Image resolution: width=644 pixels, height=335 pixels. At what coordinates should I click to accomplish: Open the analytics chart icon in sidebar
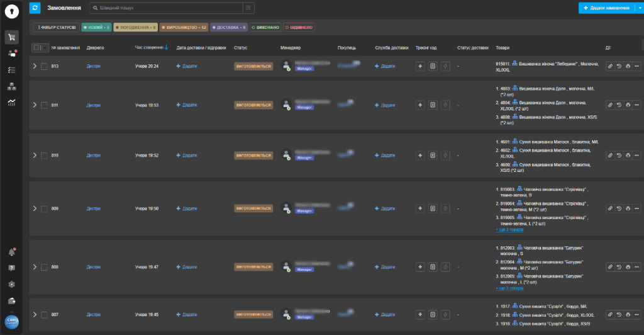pyautogui.click(x=11, y=103)
